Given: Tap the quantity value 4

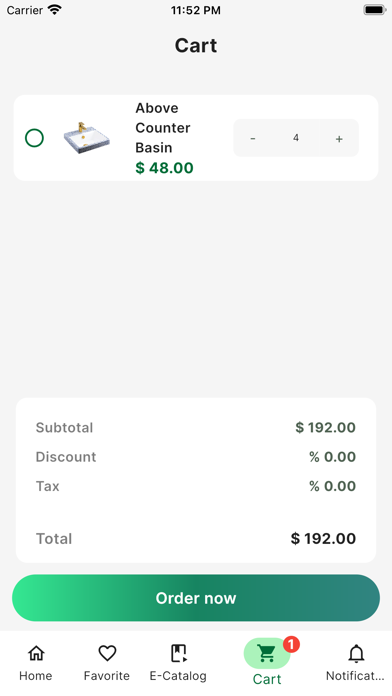Looking at the screenshot, I should 296,138.
